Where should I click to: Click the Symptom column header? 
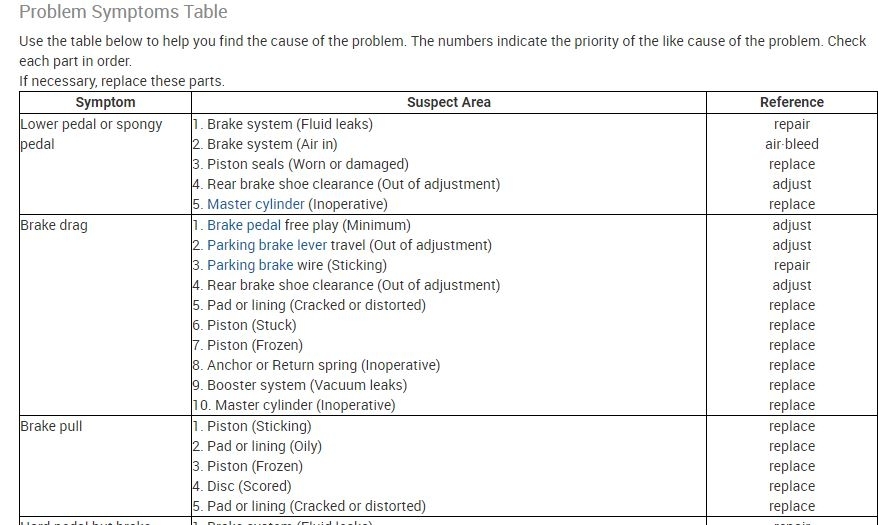click(x=105, y=102)
